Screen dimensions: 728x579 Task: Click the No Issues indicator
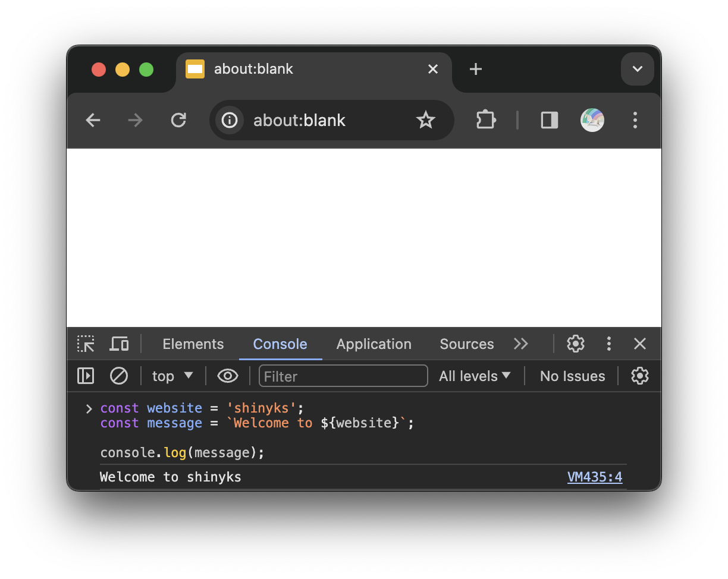572,376
